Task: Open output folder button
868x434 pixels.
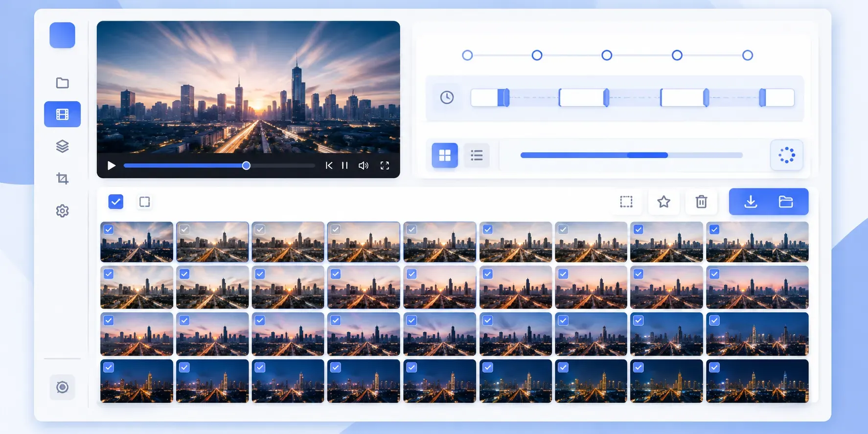Action: click(786, 202)
